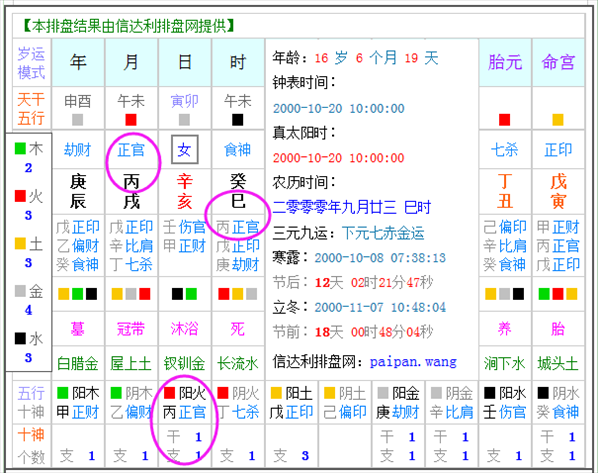Image resolution: width=598 pixels, height=473 pixels.
Task: Select the 年 column header
Action: [78, 62]
